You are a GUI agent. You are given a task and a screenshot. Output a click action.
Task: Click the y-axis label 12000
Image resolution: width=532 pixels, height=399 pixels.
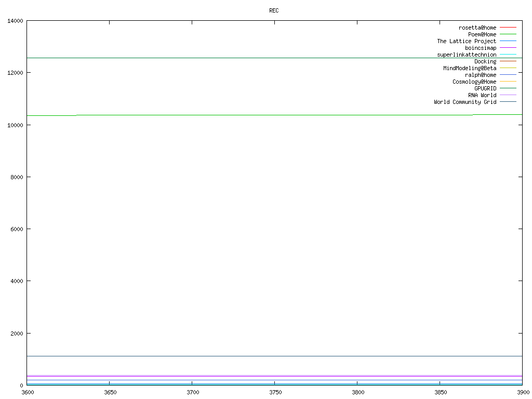pos(15,73)
